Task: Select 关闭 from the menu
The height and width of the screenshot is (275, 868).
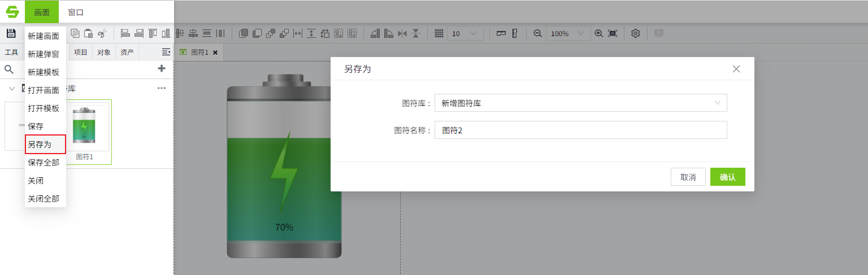Action: point(45,181)
